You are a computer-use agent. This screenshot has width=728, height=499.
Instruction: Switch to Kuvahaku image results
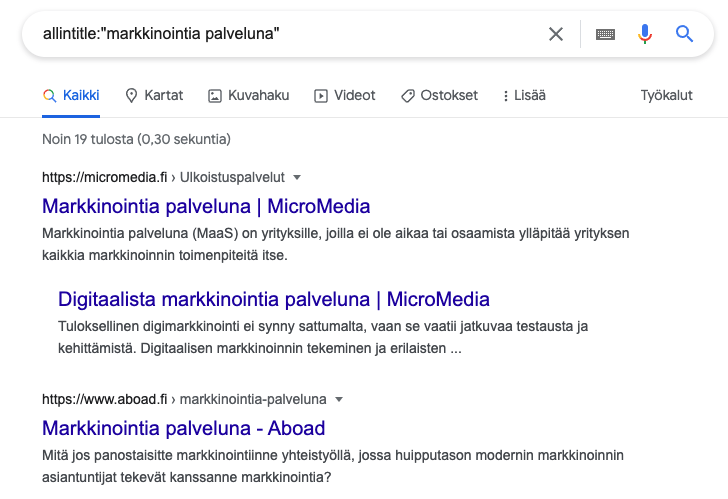(248, 96)
